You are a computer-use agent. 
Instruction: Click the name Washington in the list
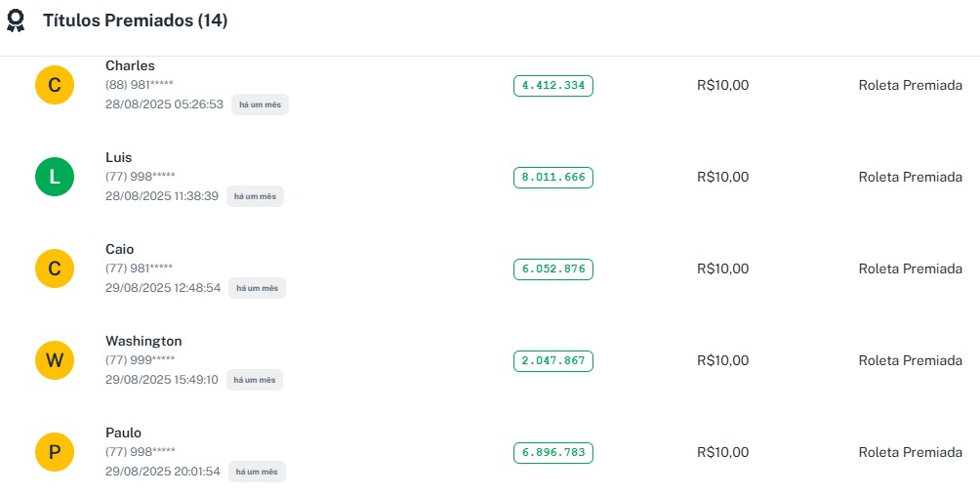[143, 341]
